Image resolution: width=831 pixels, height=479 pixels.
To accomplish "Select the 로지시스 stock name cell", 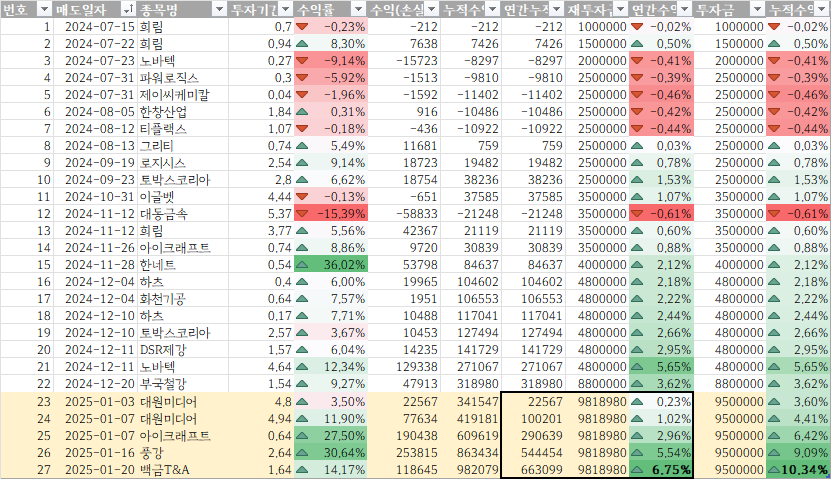I will [183, 163].
